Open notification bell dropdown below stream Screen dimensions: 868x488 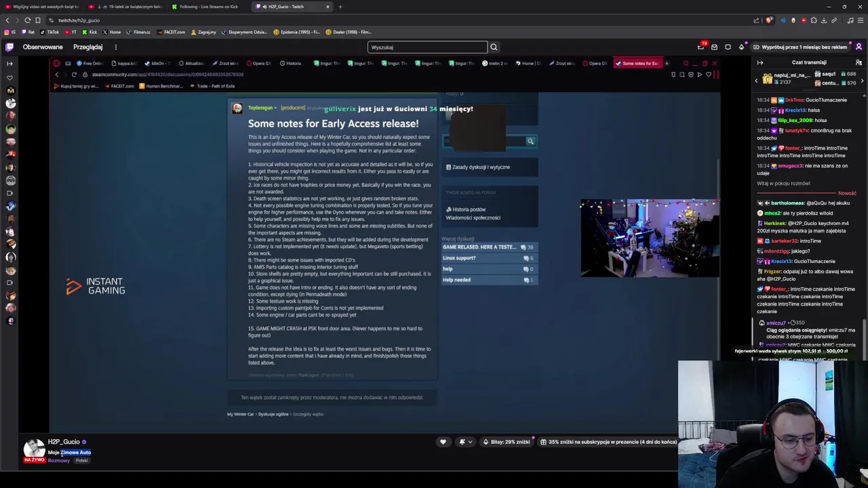click(465, 442)
